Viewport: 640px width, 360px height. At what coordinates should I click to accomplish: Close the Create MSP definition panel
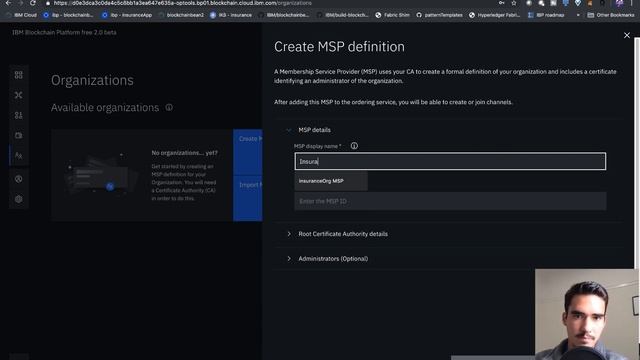click(x=627, y=36)
